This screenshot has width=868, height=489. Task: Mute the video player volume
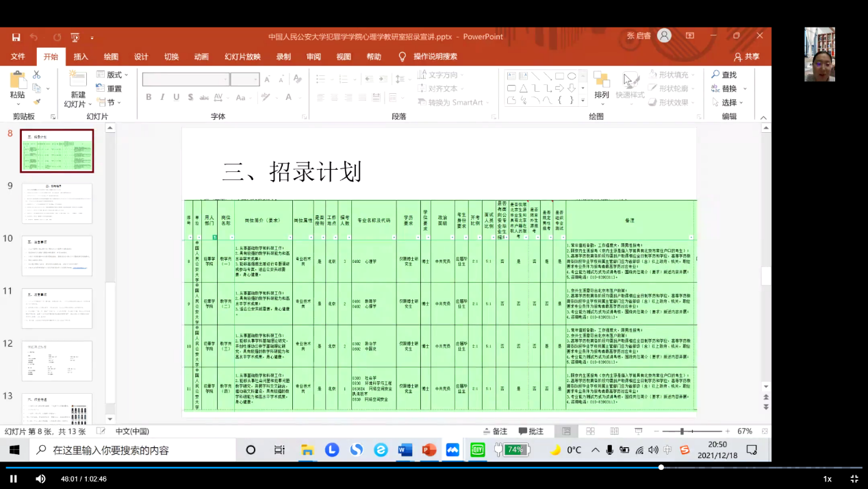(x=40, y=479)
